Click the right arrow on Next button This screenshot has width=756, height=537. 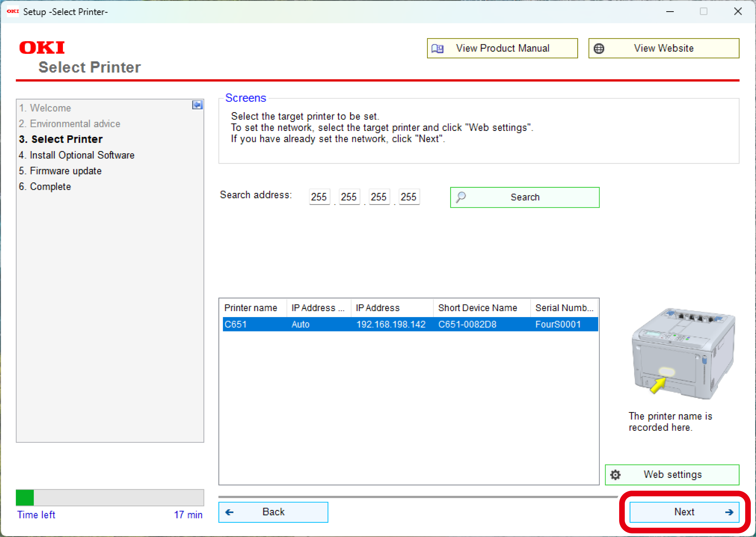[x=729, y=512]
